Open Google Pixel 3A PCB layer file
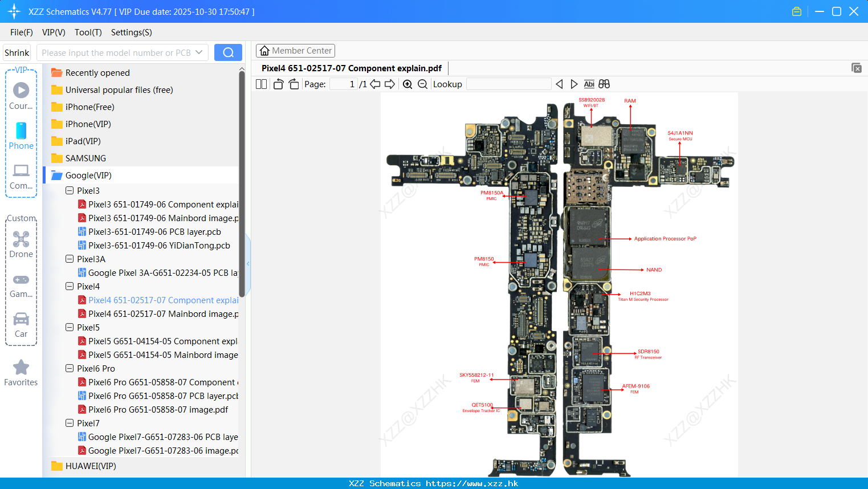868x489 pixels. [158, 273]
